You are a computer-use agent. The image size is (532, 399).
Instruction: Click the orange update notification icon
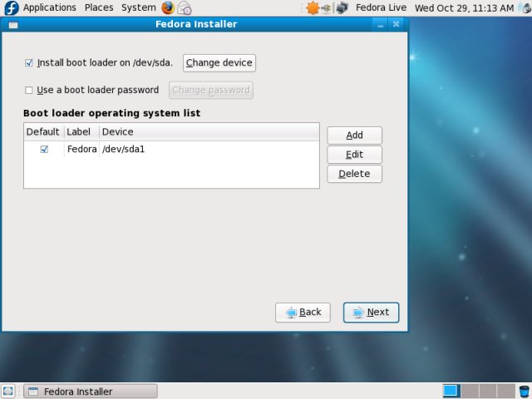click(313, 7)
